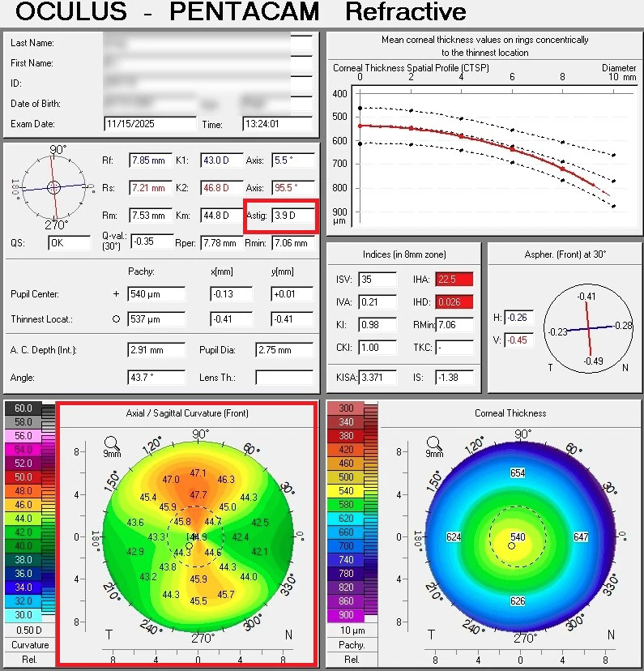This screenshot has width=644, height=671.
Task: Click the V asphericity value -0.45
Action: coord(518,340)
